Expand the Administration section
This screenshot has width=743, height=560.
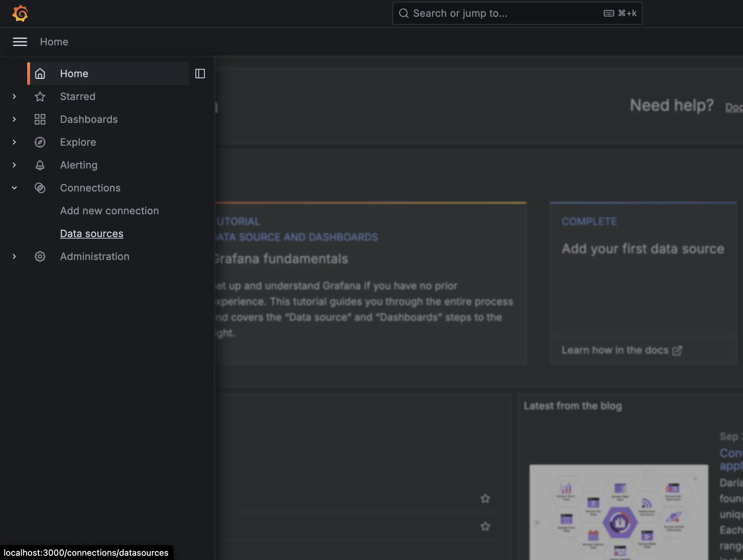tap(14, 256)
